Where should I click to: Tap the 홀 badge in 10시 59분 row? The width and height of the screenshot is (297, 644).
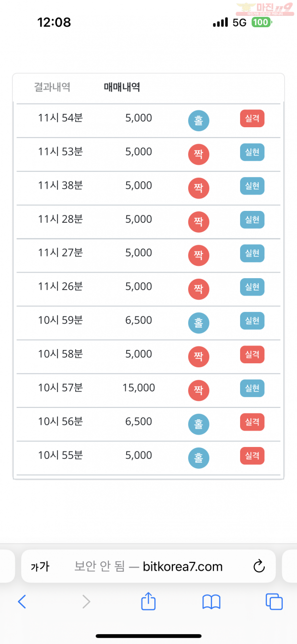198,323
